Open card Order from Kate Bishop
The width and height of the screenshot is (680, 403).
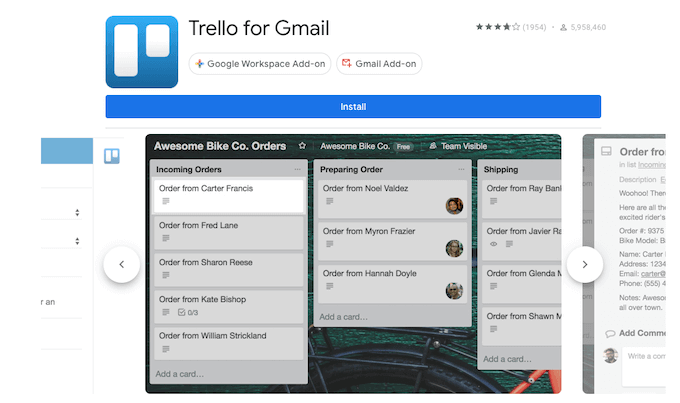click(x=229, y=307)
